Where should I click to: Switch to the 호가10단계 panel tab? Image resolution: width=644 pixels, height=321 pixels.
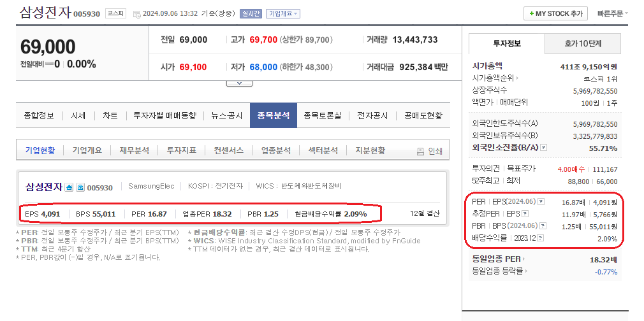tap(583, 43)
